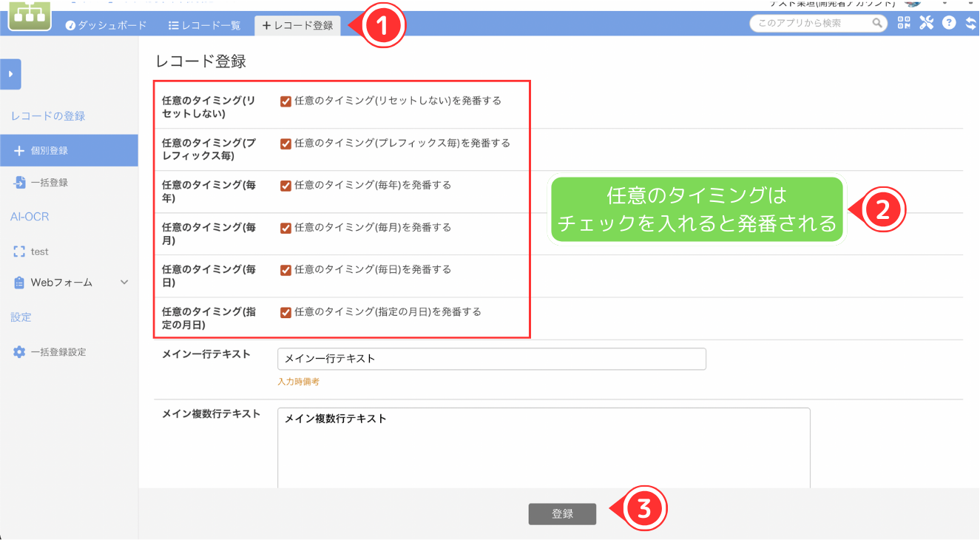The image size is (980, 540).
Task: Open help via the question mark icon
Action: tap(949, 22)
